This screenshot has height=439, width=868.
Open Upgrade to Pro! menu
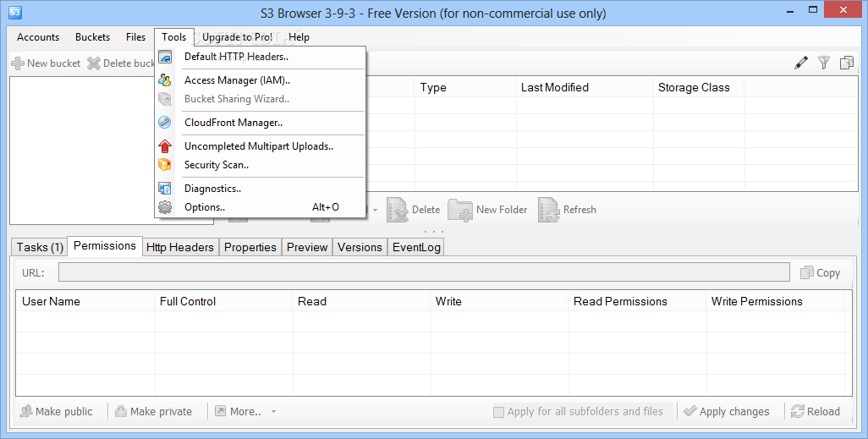click(237, 37)
